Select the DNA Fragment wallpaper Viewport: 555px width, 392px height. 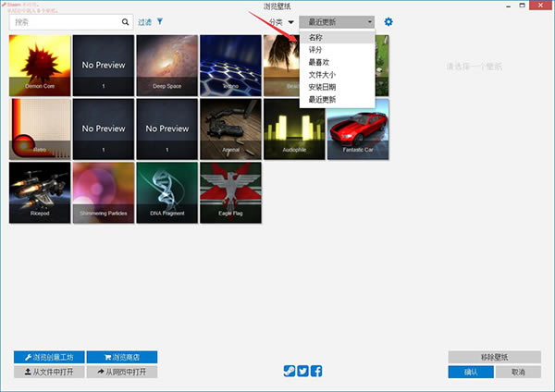pyautogui.click(x=167, y=193)
